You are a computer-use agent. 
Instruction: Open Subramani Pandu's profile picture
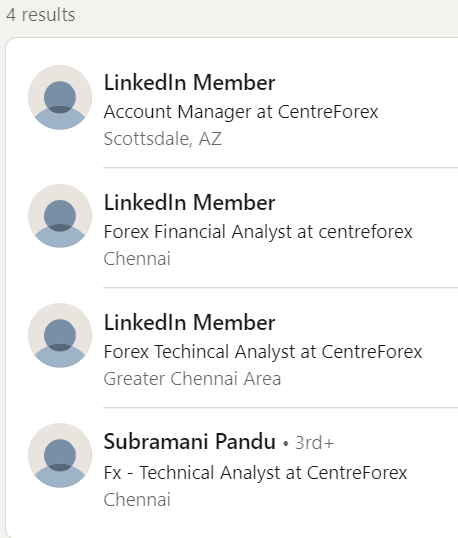(x=60, y=455)
